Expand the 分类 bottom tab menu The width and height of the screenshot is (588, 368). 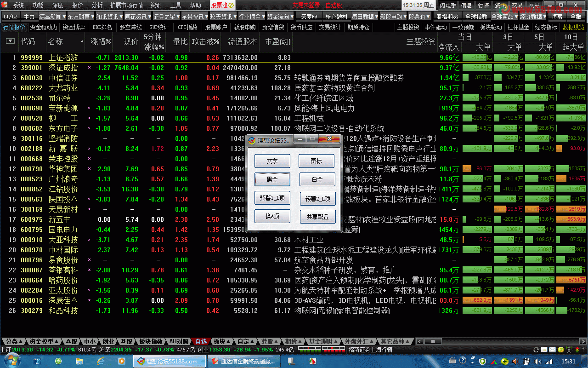tap(14, 341)
